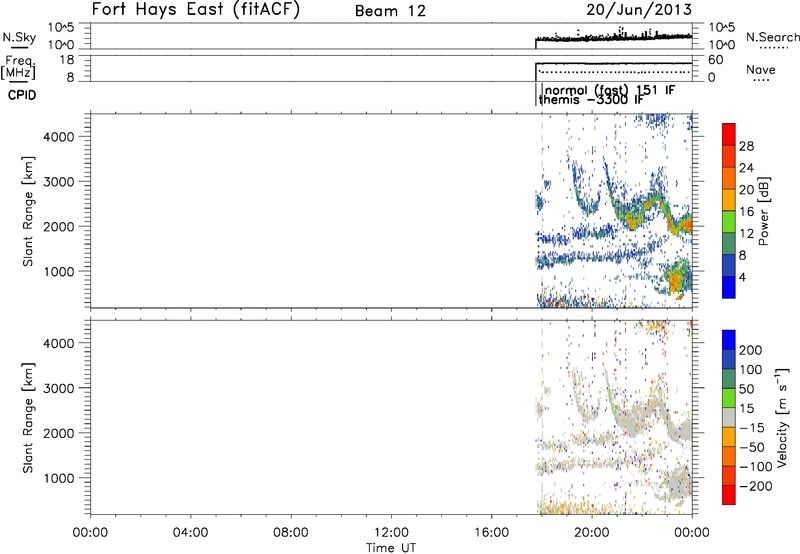Click the '16:00' time axis tick label
The width and height of the screenshot is (800, 554).
(491, 533)
